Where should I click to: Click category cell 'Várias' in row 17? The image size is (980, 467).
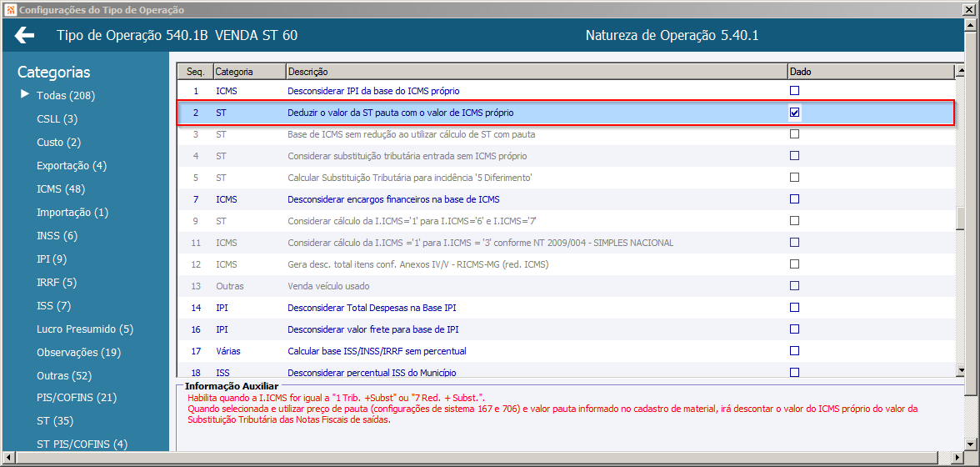coord(228,351)
